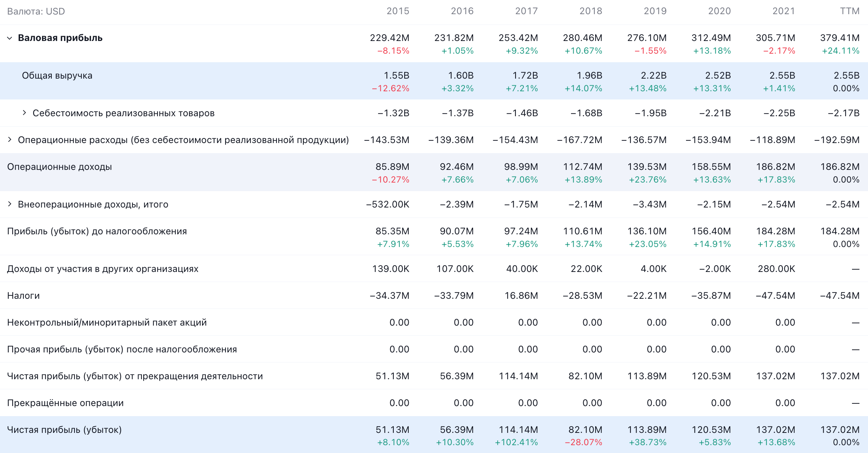Screen dimensions: 868x453
Task: Click non-operating 2019 value −3.43M
Action: coord(650,205)
